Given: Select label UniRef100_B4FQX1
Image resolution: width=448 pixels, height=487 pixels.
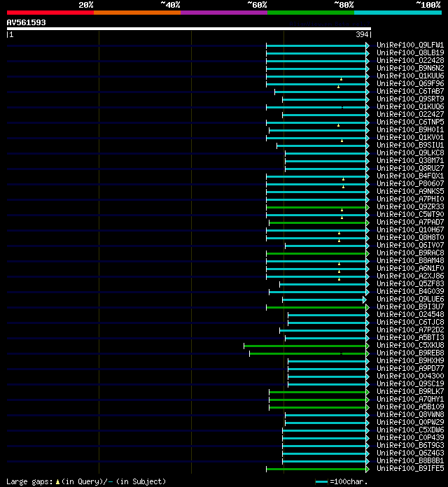Looking at the screenshot, I should pos(410,176).
